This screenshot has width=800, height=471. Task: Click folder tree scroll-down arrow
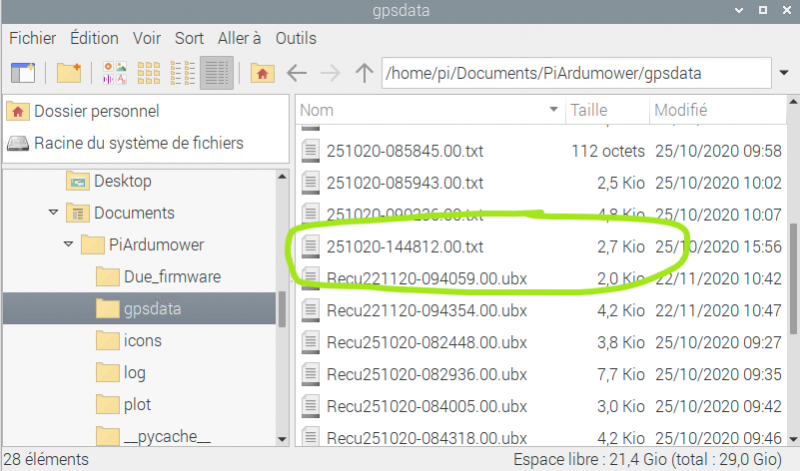(282, 439)
